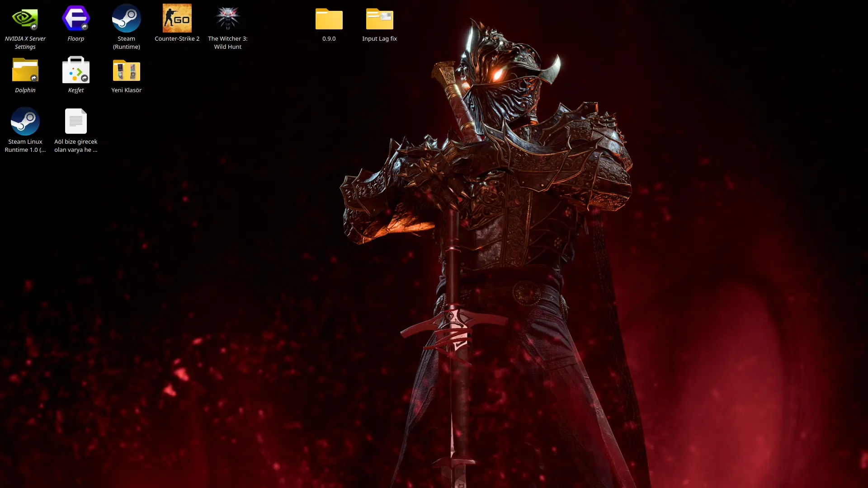The width and height of the screenshot is (868, 488).
Task: Select the 0.9.0 folder
Action: click(x=329, y=19)
